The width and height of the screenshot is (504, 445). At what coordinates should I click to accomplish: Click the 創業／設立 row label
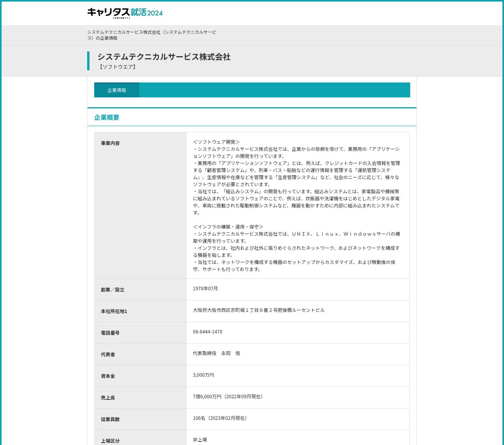(113, 290)
